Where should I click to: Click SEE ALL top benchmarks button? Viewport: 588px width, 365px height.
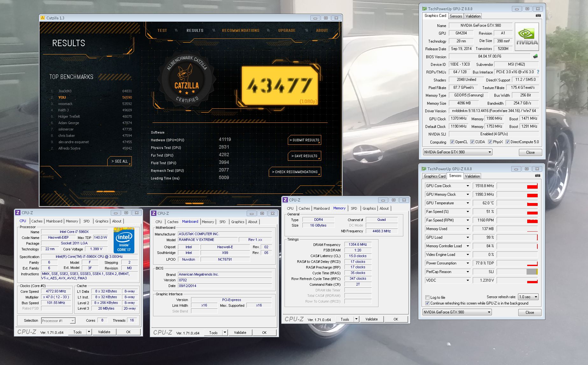[119, 161]
